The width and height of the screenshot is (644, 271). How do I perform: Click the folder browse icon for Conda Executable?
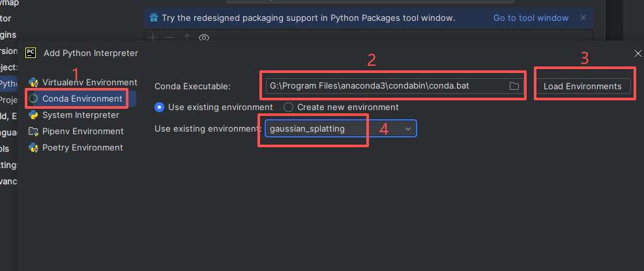[514, 86]
